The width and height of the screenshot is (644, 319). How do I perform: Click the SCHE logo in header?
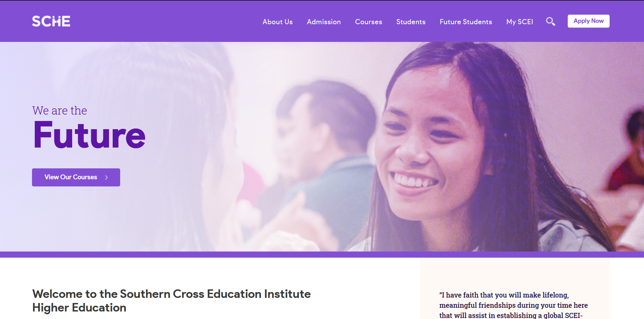coord(51,21)
